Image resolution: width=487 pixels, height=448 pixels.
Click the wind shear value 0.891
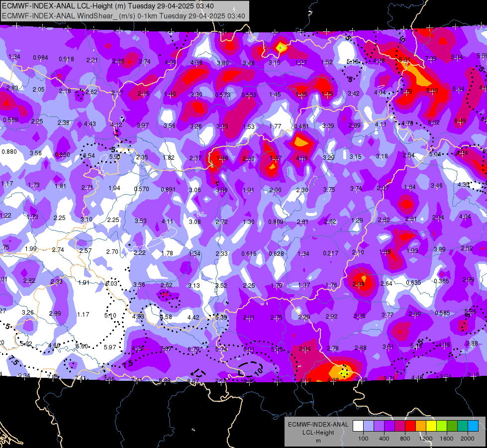tap(168, 190)
